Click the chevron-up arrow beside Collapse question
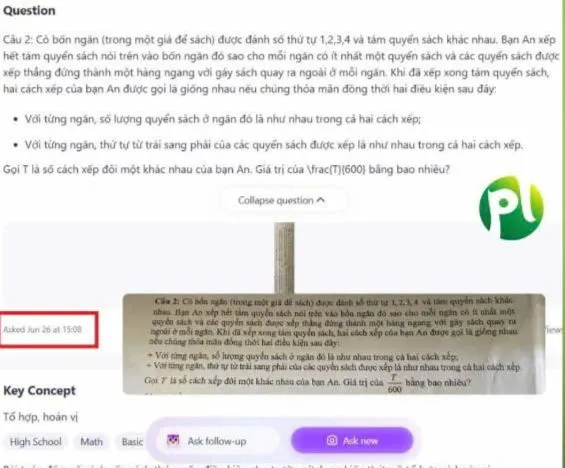Screen dimensions: 565x468 tap(321, 200)
